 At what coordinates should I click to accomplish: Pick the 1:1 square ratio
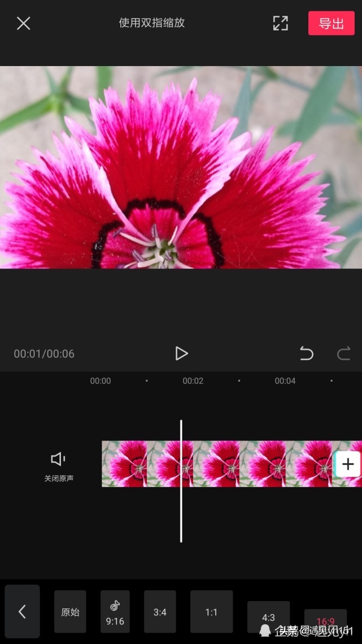coord(211,612)
